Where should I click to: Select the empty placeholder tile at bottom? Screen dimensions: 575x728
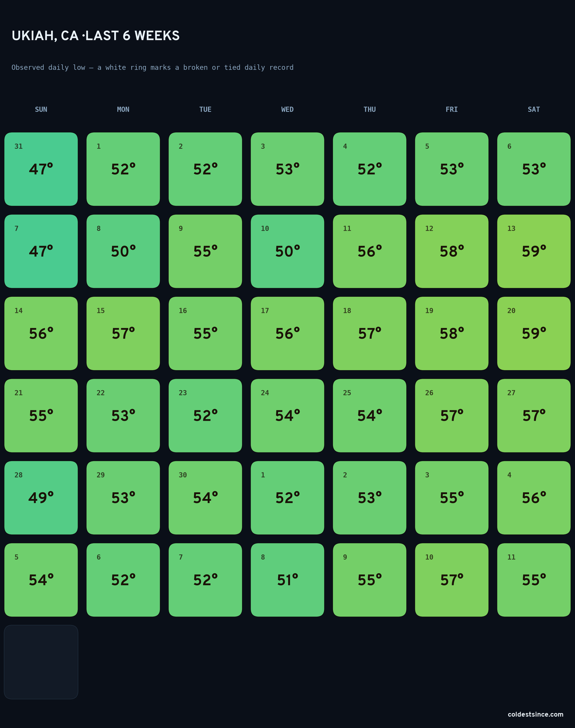(41, 662)
